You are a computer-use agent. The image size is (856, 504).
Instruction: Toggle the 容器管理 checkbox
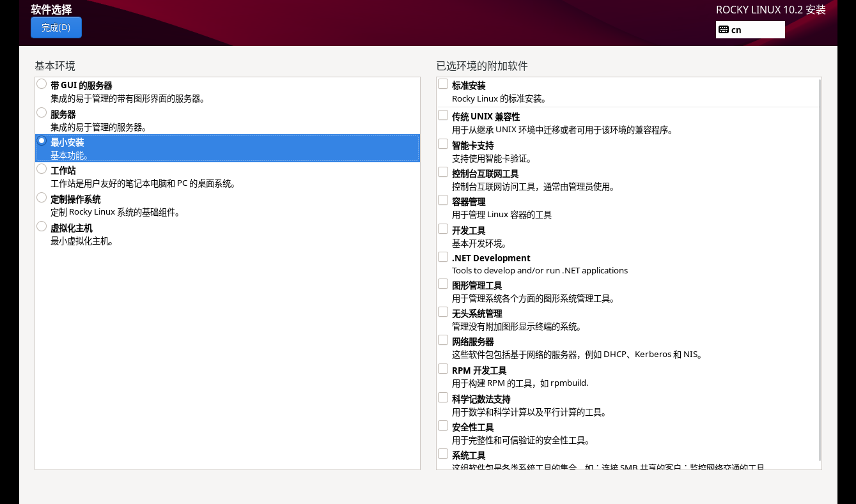coord(443,200)
